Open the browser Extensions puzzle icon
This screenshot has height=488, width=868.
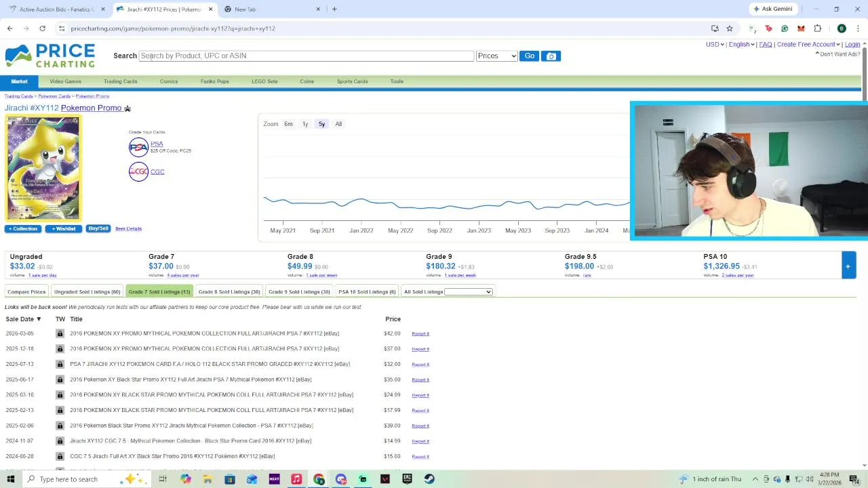coord(817,28)
